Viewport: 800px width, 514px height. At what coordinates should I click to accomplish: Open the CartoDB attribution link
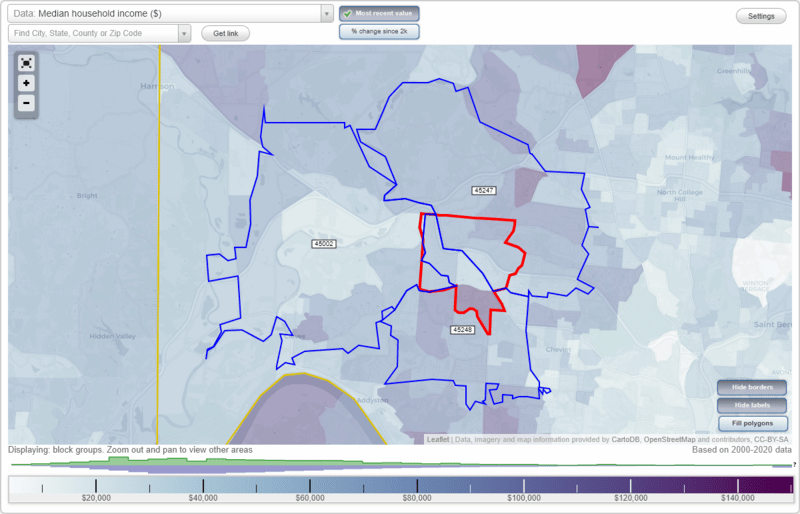pyautogui.click(x=626, y=439)
